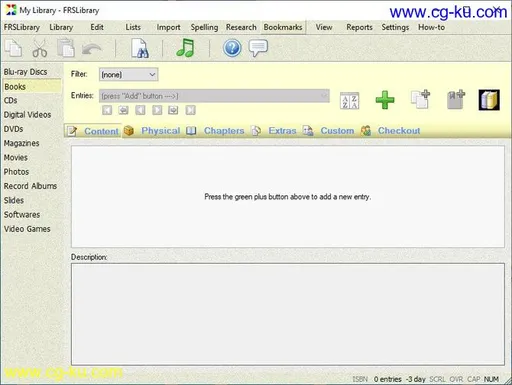Add a new entry with green plus
This screenshot has width=512, height=385.
tap(385, 100)
